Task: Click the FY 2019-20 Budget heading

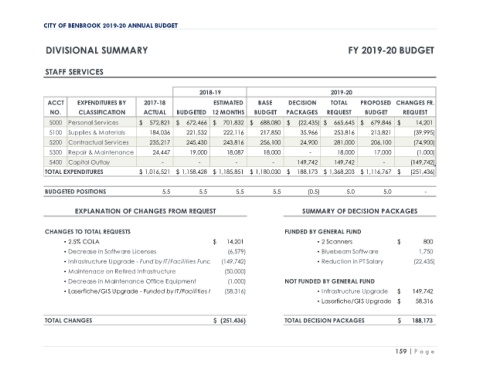Action: coord(391,50)
